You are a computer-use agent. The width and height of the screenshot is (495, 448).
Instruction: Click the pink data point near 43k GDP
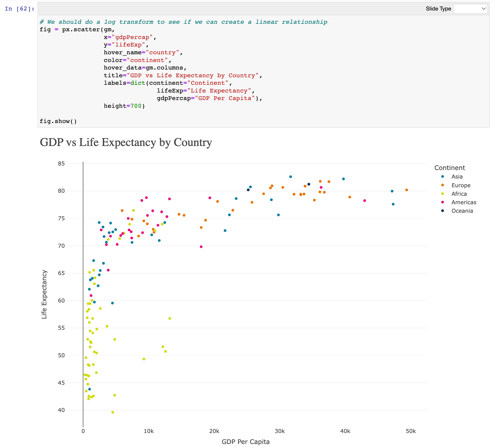(x=364, y=201)
